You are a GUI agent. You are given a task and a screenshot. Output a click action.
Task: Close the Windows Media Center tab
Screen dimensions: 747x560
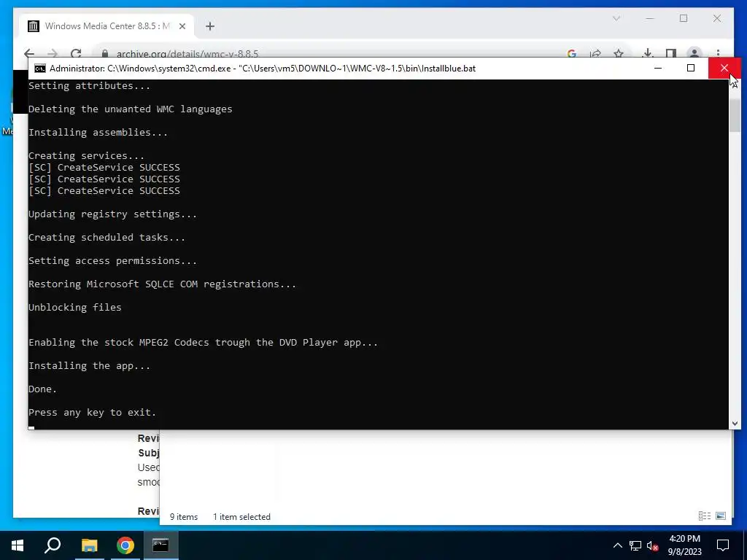182,26
